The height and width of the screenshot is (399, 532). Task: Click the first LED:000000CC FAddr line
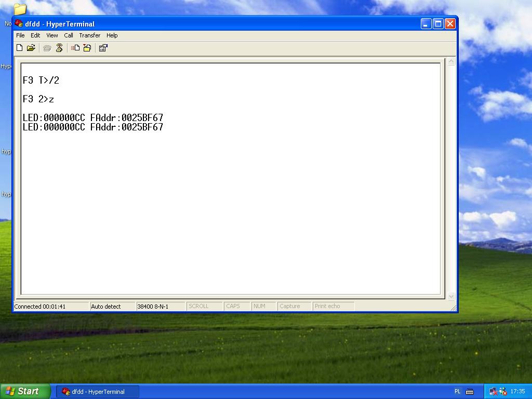93,118
